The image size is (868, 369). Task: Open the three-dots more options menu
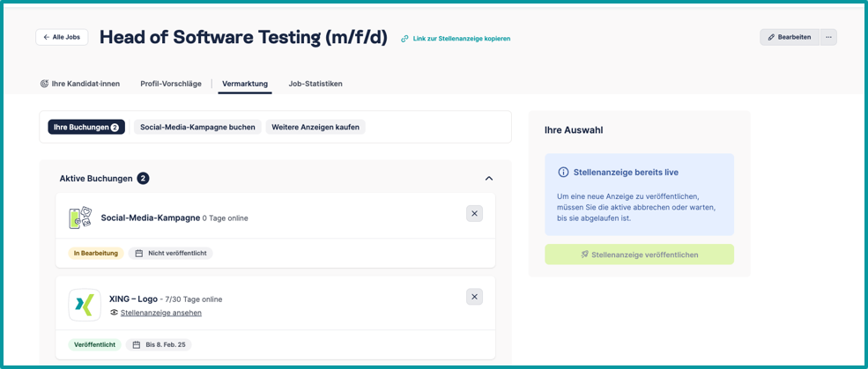[x=828, y=37]
